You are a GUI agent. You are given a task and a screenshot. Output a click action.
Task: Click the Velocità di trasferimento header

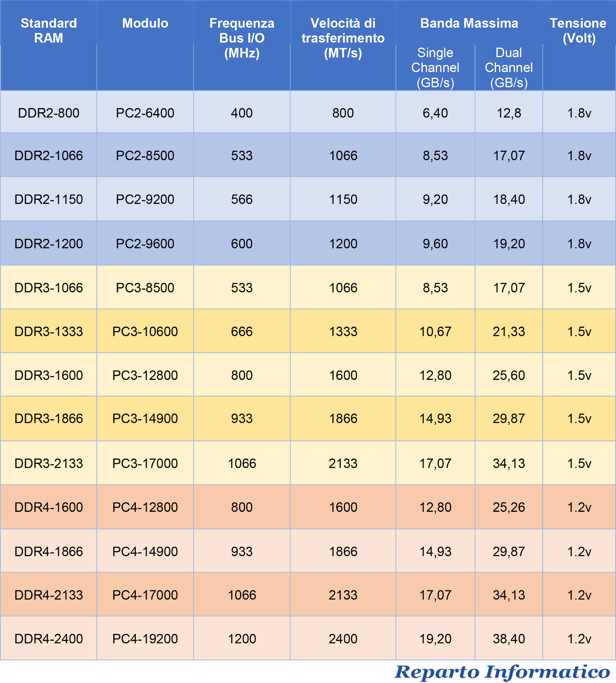coord(343,38)
